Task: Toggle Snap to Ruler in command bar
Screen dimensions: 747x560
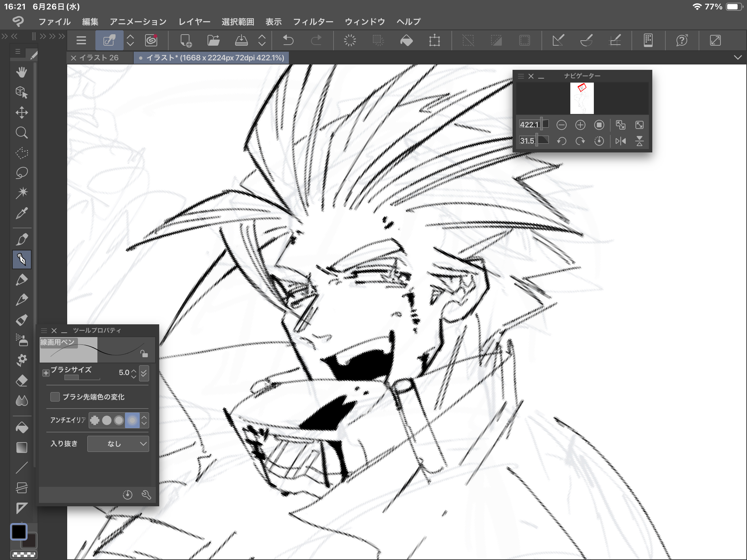Action: pos(558,41)
